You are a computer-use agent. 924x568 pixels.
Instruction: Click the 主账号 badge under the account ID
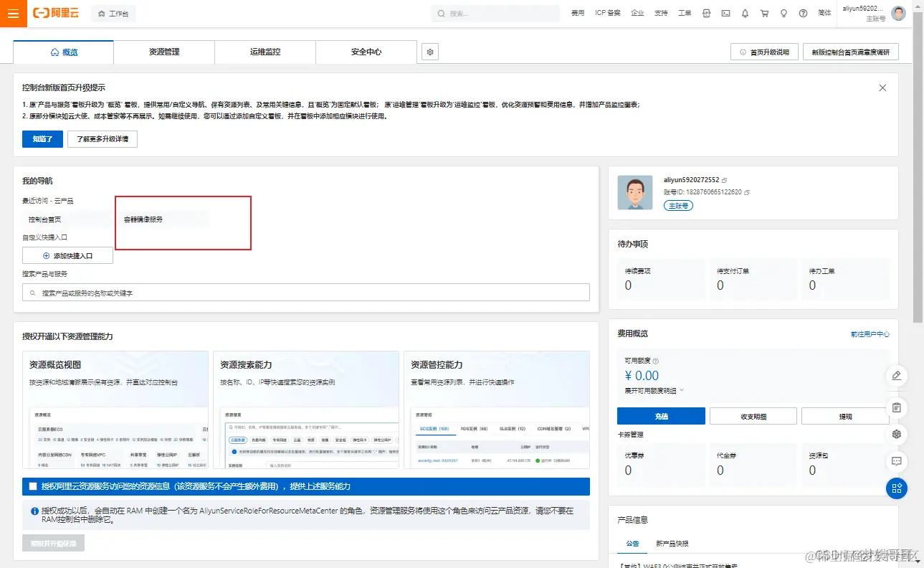[x=678, y=205]
